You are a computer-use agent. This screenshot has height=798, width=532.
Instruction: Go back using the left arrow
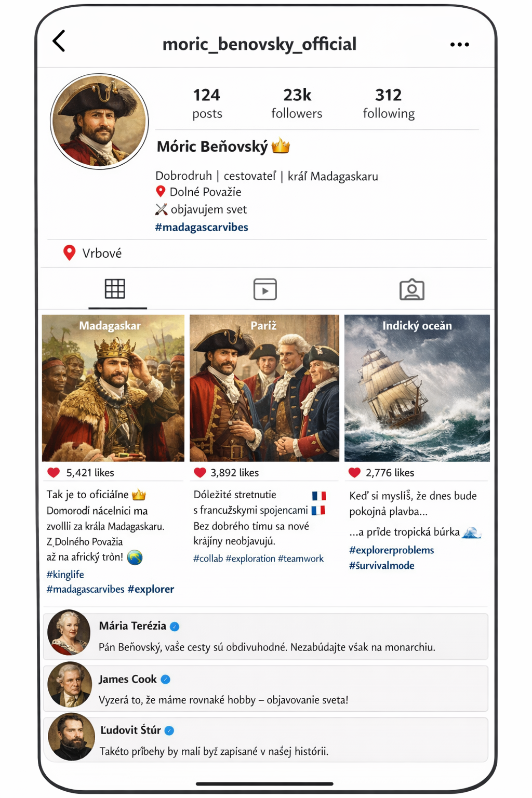(59, 41)
